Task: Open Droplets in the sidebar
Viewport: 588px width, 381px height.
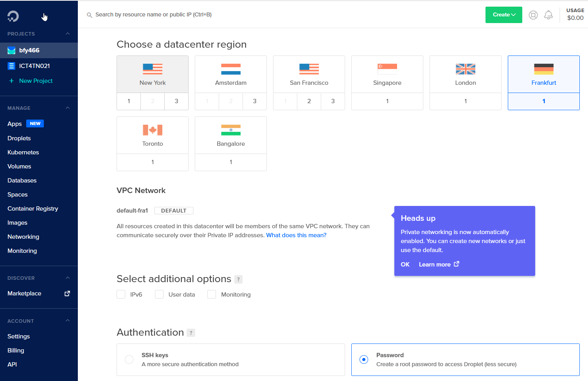Action: coord(19,138)
